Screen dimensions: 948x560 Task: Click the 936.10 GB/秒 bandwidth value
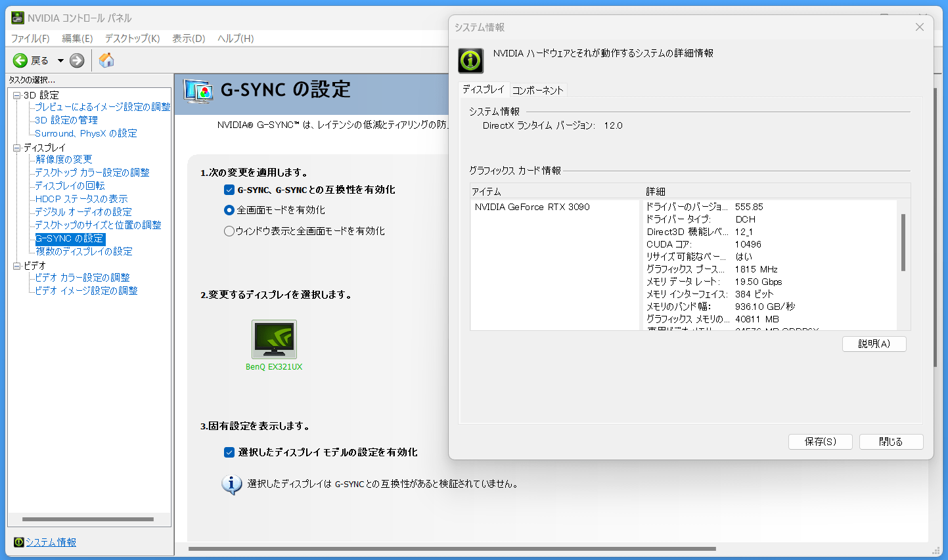coord(765,307)
